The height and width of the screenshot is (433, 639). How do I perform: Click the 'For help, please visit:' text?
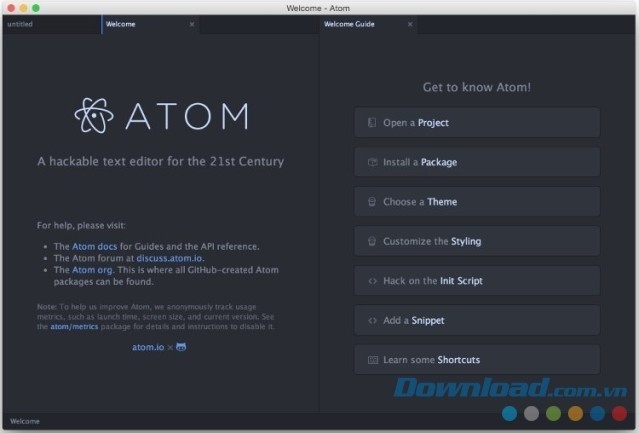click(x=81, y=225)
